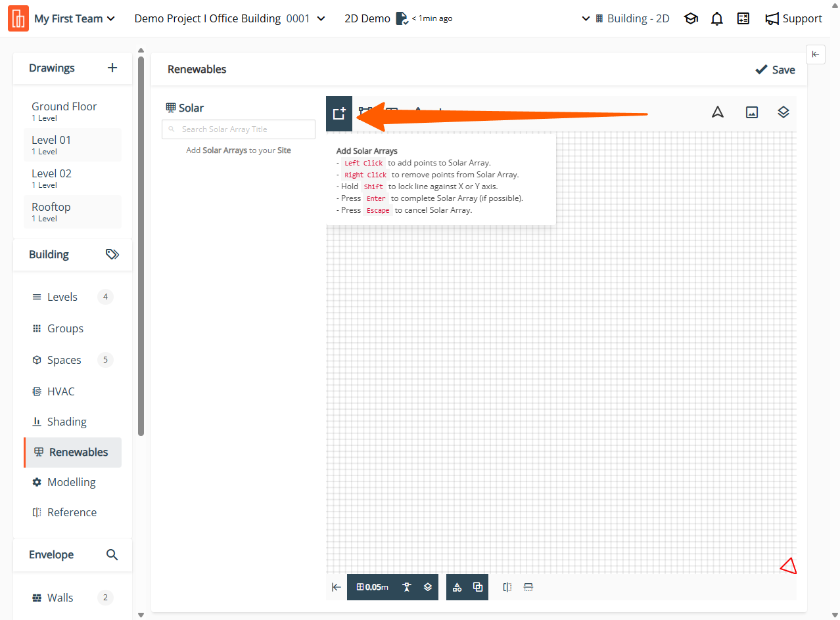Toggle the shapes snapping button in bottom toolbar
The image size is (840, 620).
(457, 587)
